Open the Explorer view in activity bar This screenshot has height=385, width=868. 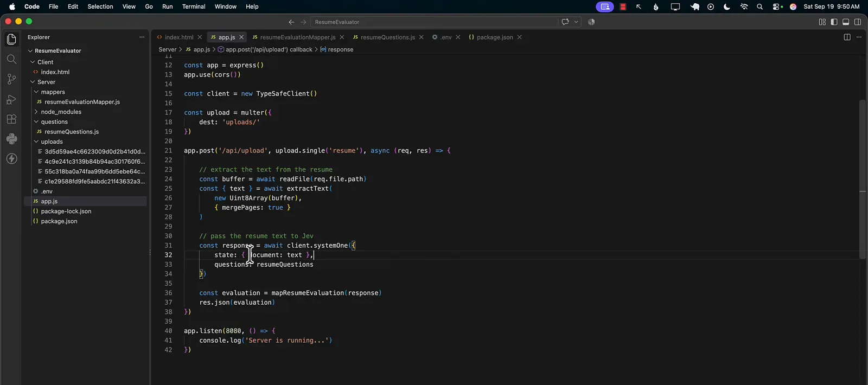11,39
